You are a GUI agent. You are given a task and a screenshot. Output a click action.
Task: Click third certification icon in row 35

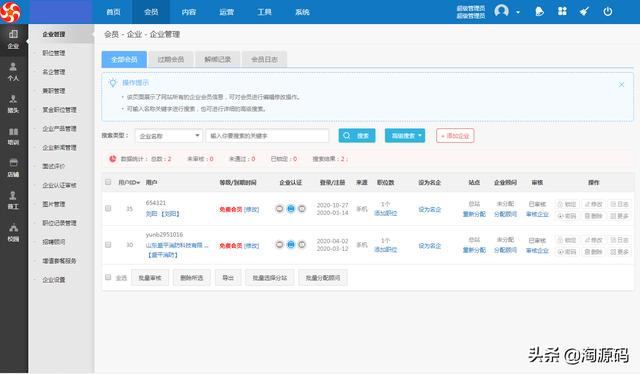tap(302, 209)
